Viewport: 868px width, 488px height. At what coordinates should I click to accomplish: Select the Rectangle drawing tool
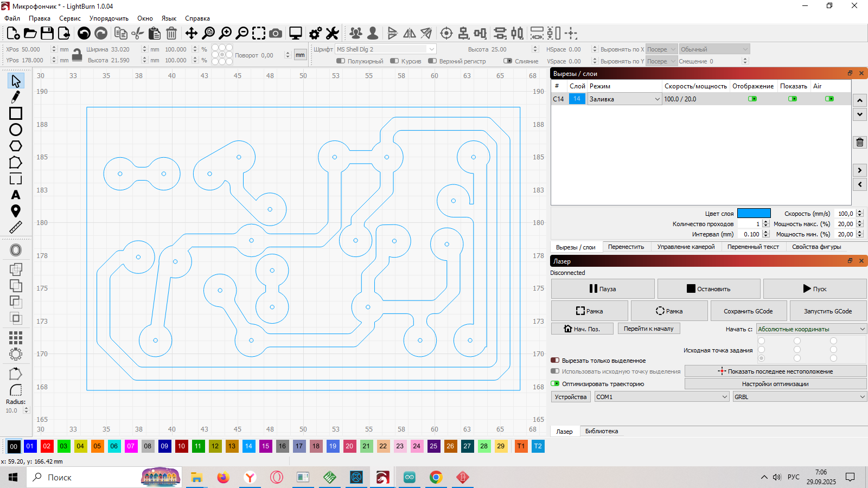[16, 113]
